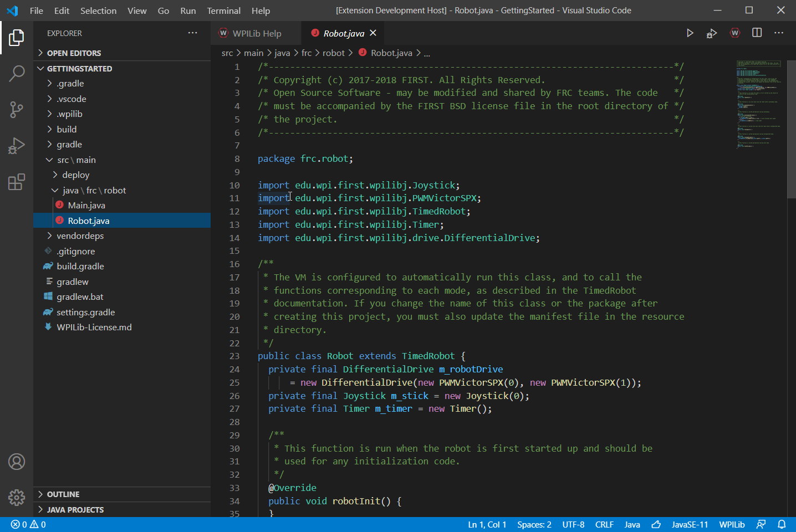
Task: Select language mode Java in status bar
Action: [632, 524]
